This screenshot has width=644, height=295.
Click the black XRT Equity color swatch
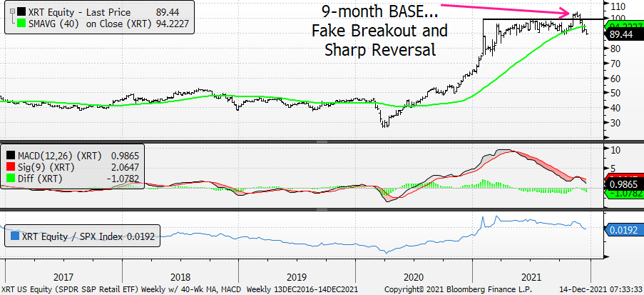pyautogui.click(x=21, y=13)
